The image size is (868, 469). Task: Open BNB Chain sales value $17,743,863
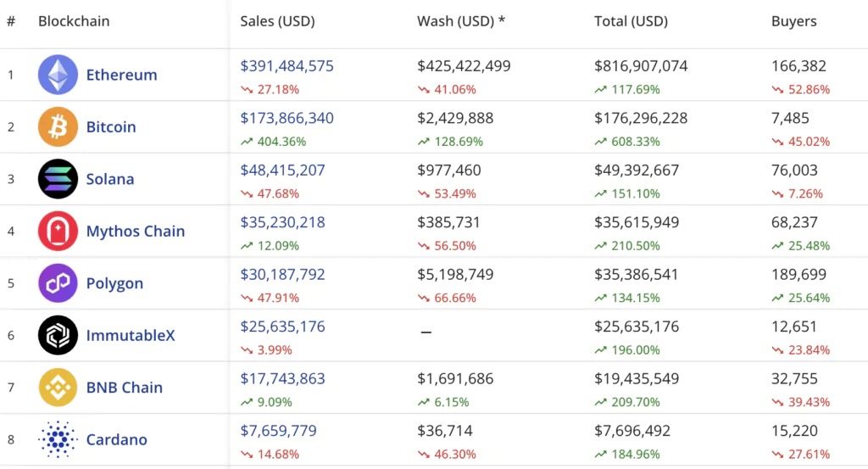pyautogui.click(x=282, y=378)
